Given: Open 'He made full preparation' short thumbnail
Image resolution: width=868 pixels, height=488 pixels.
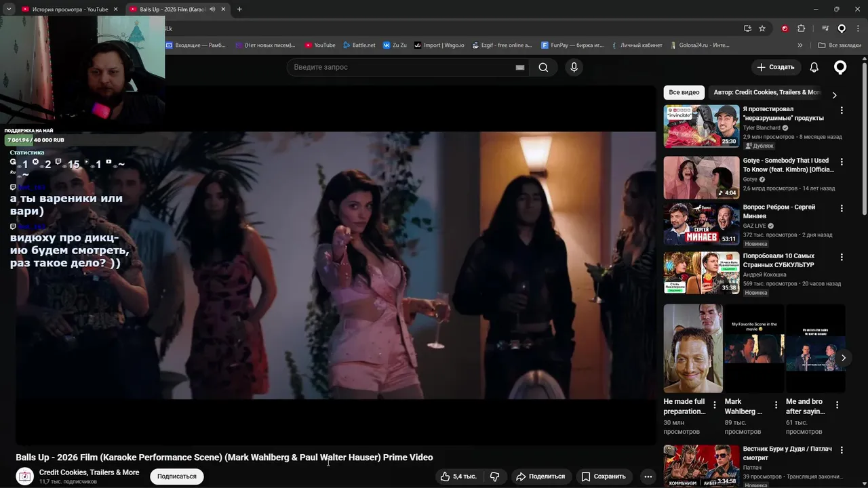Looking at the screenshot, I should point(693,348).
